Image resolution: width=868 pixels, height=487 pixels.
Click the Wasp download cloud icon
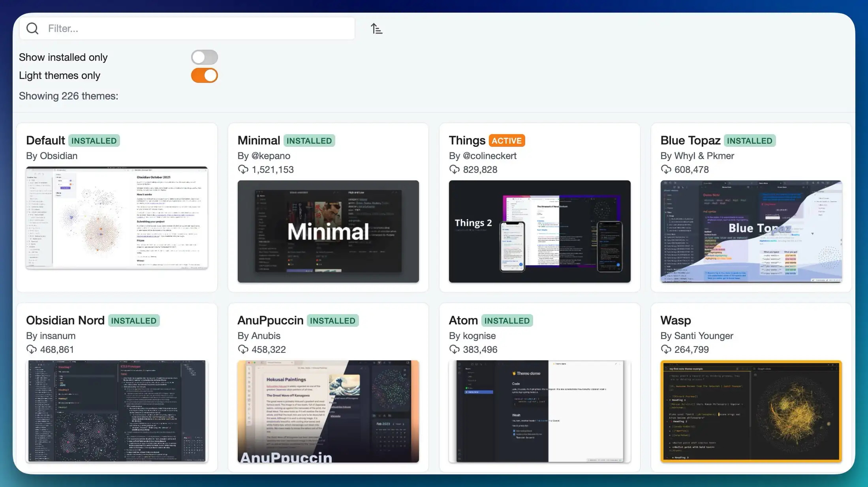tap(666, 350)
